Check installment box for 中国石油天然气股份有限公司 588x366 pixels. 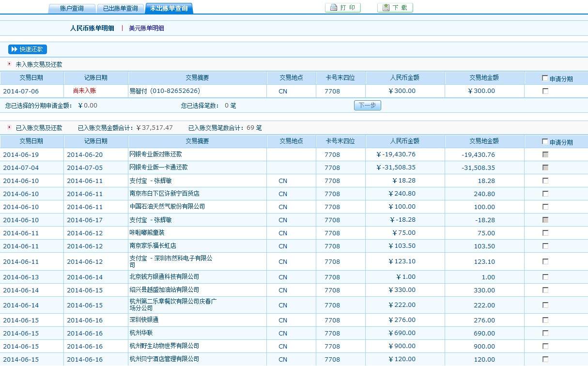545,207
